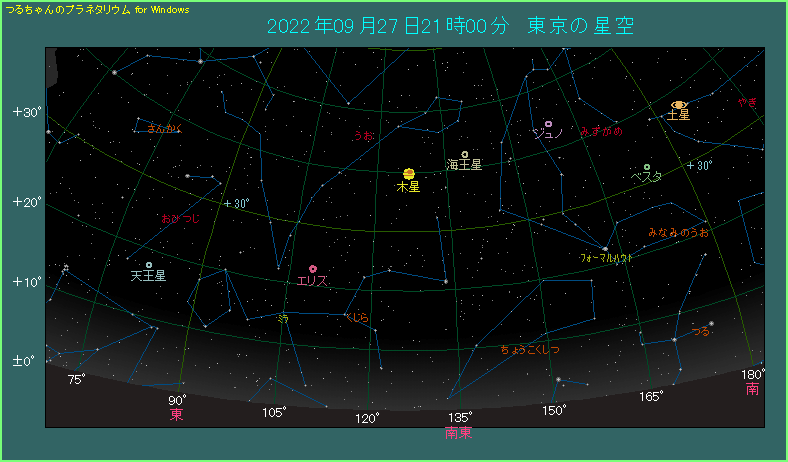Screen dimensions: 788x462
Task: Click the Juno (ジュノ) asteroid marker
Action: pos(549,124)
